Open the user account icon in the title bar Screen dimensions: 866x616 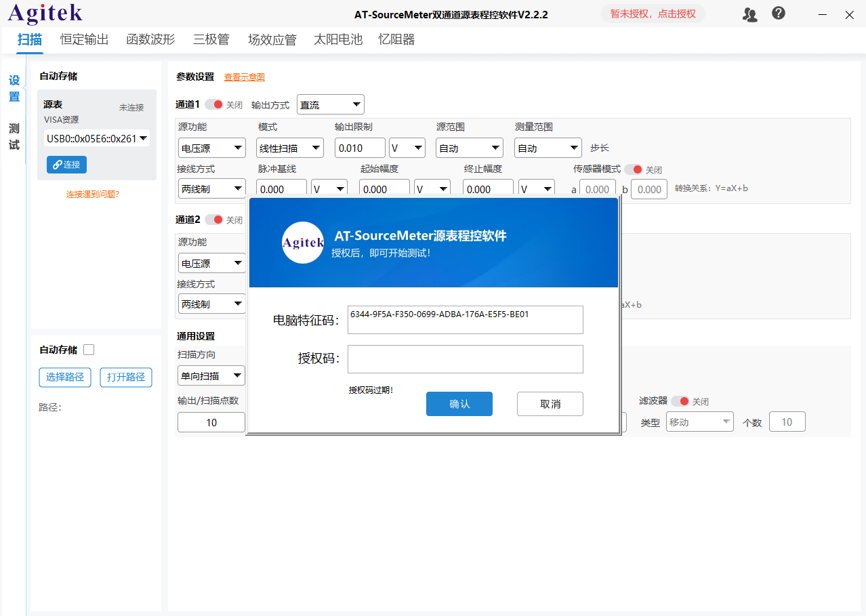[749, 14]
